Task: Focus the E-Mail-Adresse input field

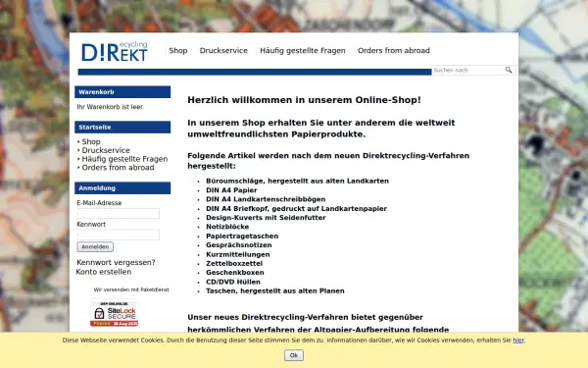Action: (119, 213)
